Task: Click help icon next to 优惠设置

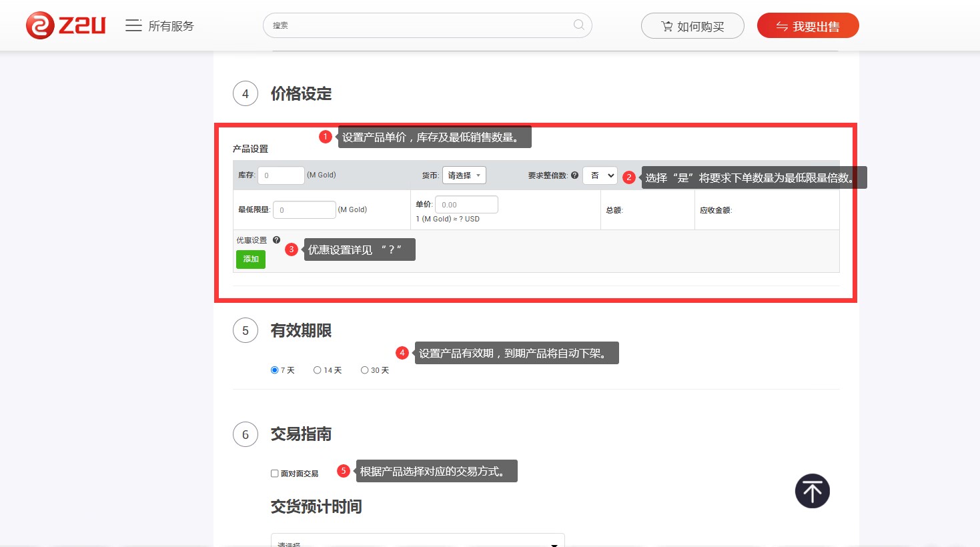Action: [x=276, y=240]
